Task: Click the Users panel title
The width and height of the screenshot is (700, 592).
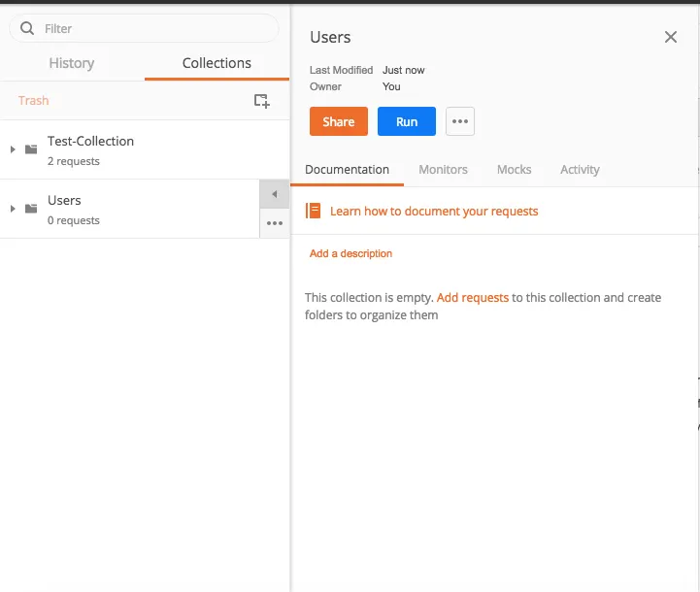Action: point(330,38)
